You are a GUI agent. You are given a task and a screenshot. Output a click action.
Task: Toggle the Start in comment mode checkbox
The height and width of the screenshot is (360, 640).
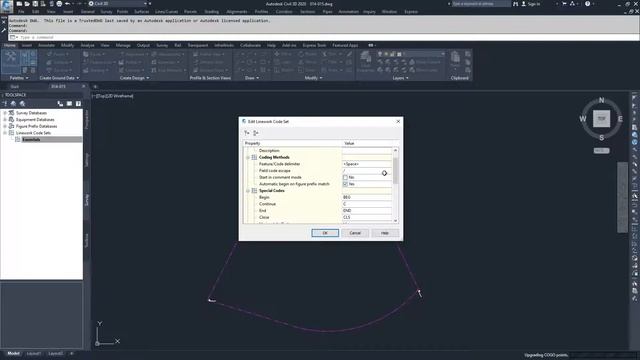click(x=345, y=178)
